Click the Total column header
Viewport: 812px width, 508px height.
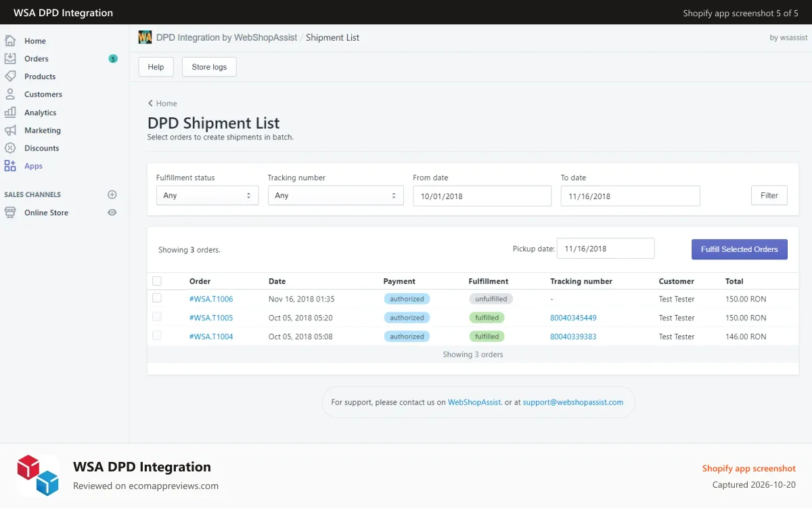(x=734, y=281)
